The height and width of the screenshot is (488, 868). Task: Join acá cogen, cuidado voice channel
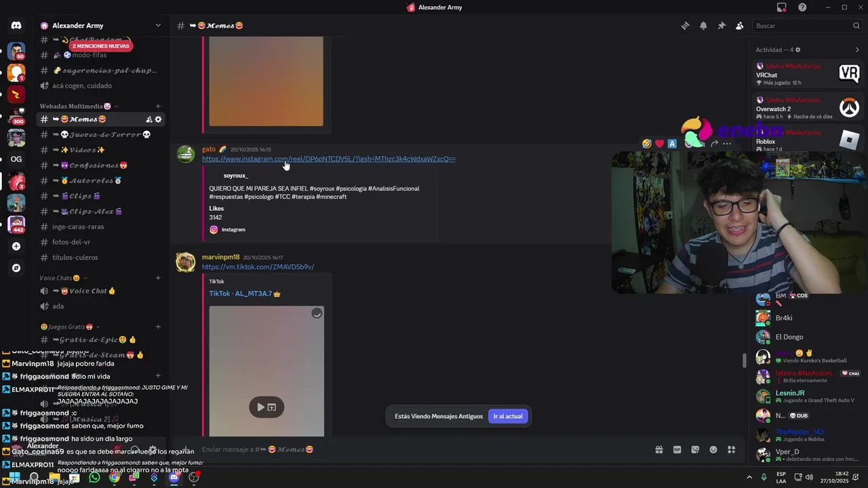click(102, 86)
